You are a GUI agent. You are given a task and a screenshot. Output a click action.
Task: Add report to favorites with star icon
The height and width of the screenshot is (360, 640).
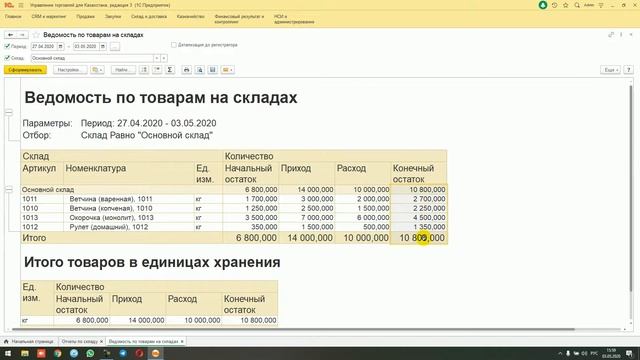36,35
